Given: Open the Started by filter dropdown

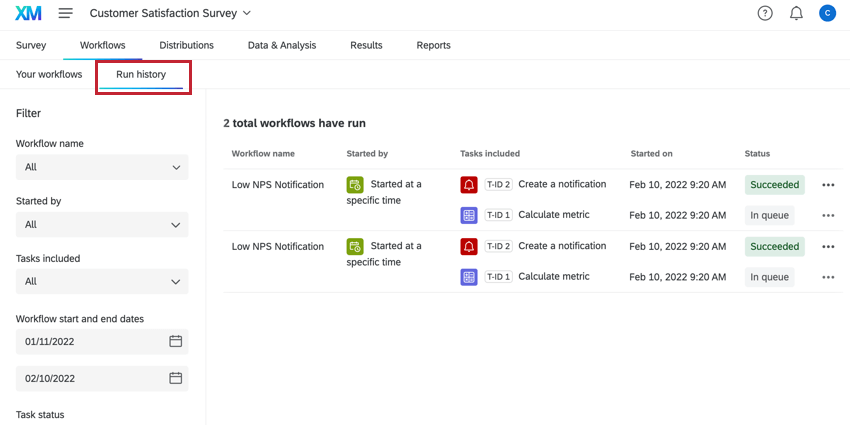Looking at the screenshot, I should 101,225.
